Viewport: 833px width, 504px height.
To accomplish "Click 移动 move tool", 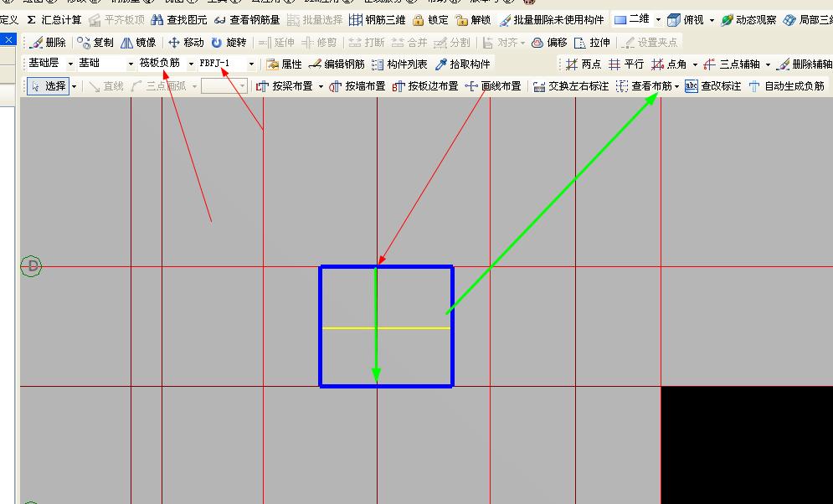I will coord(186,43).
